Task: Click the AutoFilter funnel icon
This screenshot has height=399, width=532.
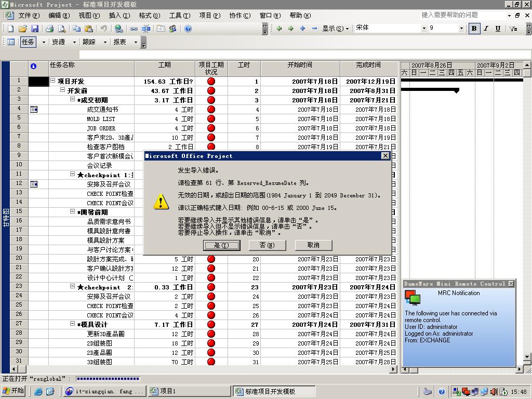Action: [513, 29]
